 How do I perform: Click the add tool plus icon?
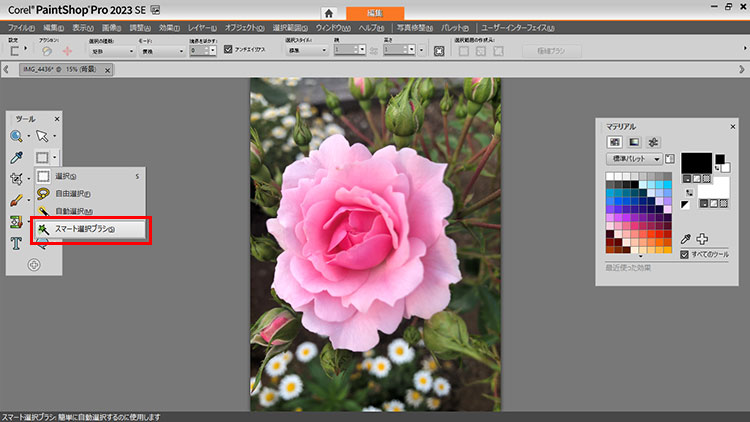pyautogui.click(x=33, y=265)
